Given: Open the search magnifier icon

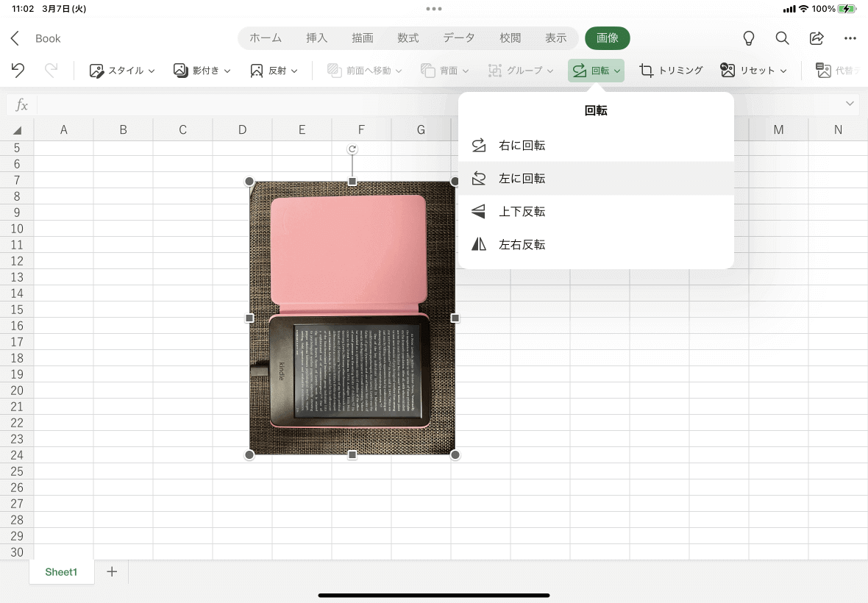Looking at the screenshot, I should pos(782,38).
